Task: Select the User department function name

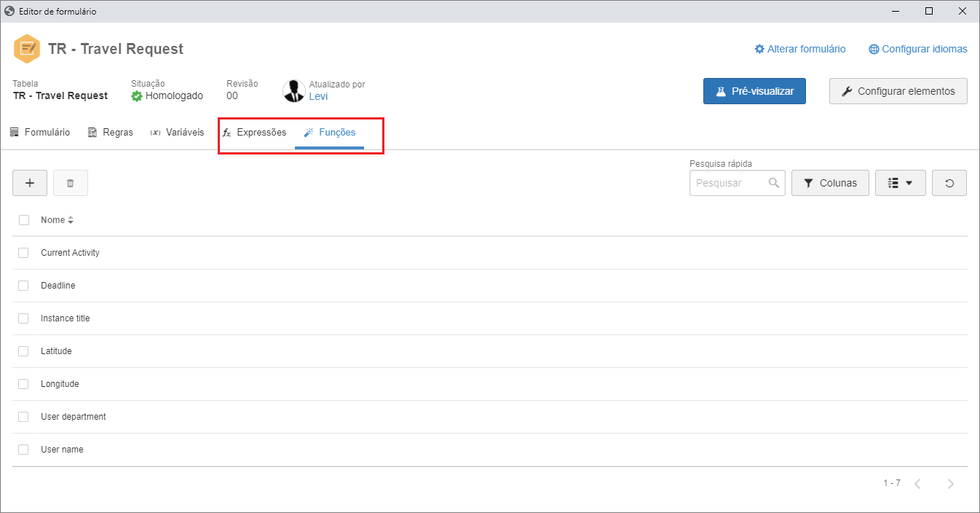Action: click(x=74, y=417)
